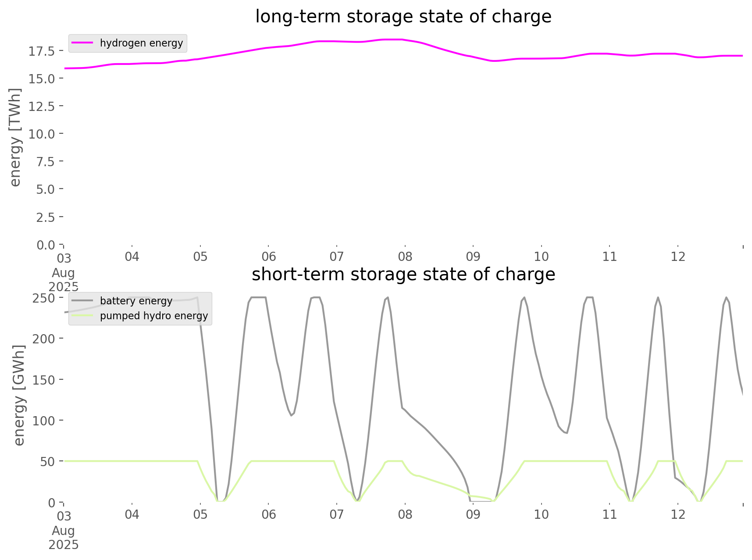752x560 pixels.
Task: Click the 10.0 tick on the long-term chart
Action: pos(42,134)
